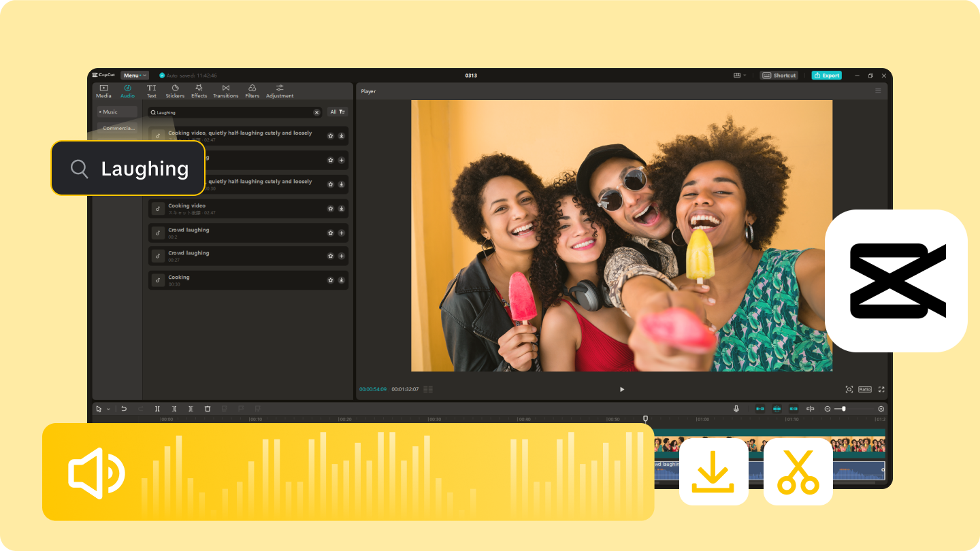Open the Shortcut button

click(779, 76)
